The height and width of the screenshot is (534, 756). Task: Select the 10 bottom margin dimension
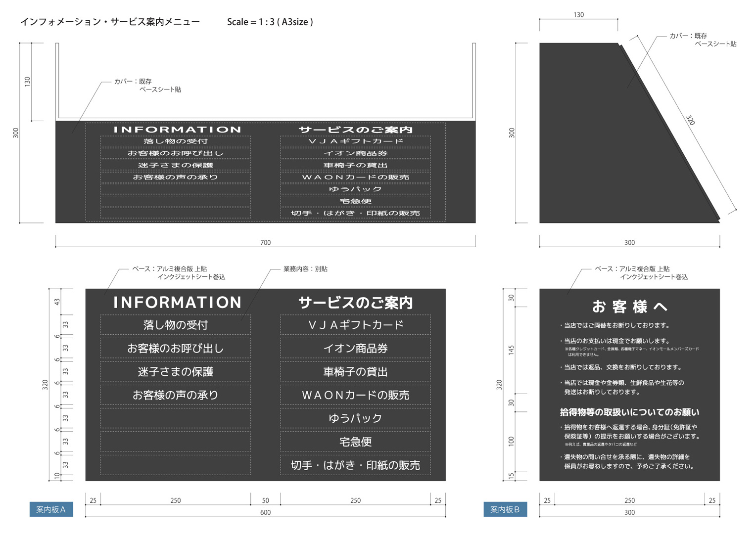point(57,476)
